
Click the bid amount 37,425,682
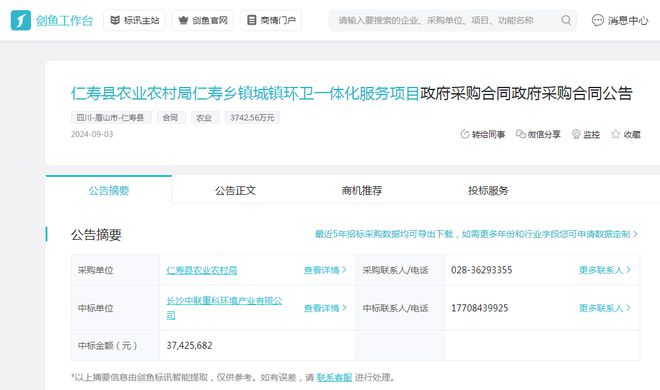coord(189,345)
